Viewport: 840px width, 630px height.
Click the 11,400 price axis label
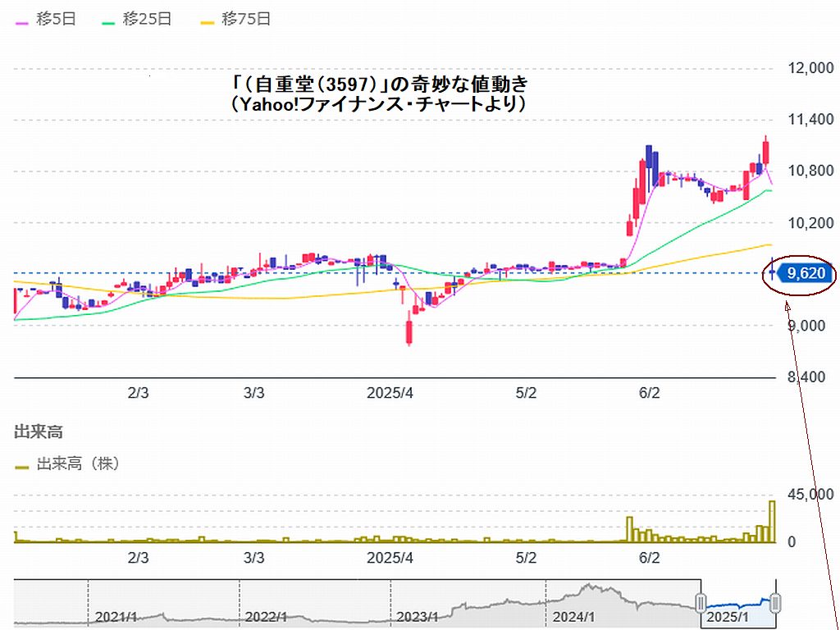[x=810, y=120]
